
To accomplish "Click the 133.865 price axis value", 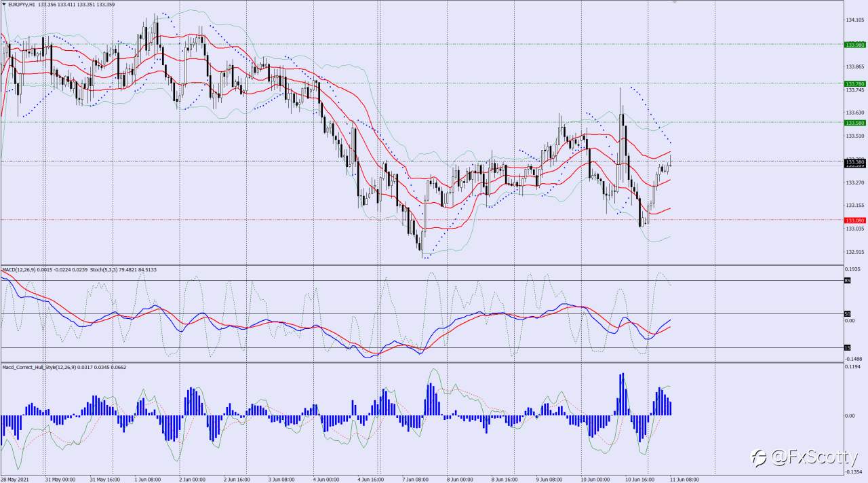I will coord(854,66).
